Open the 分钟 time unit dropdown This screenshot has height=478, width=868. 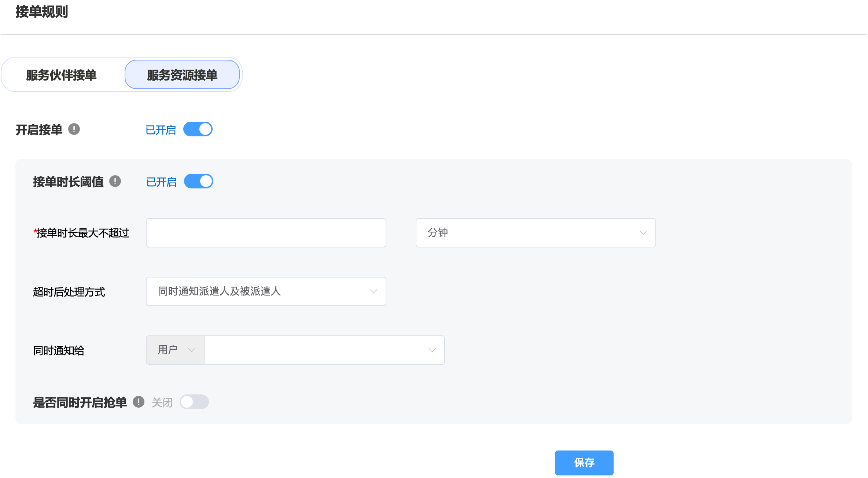pyautogui.click(x=535, y=233)
